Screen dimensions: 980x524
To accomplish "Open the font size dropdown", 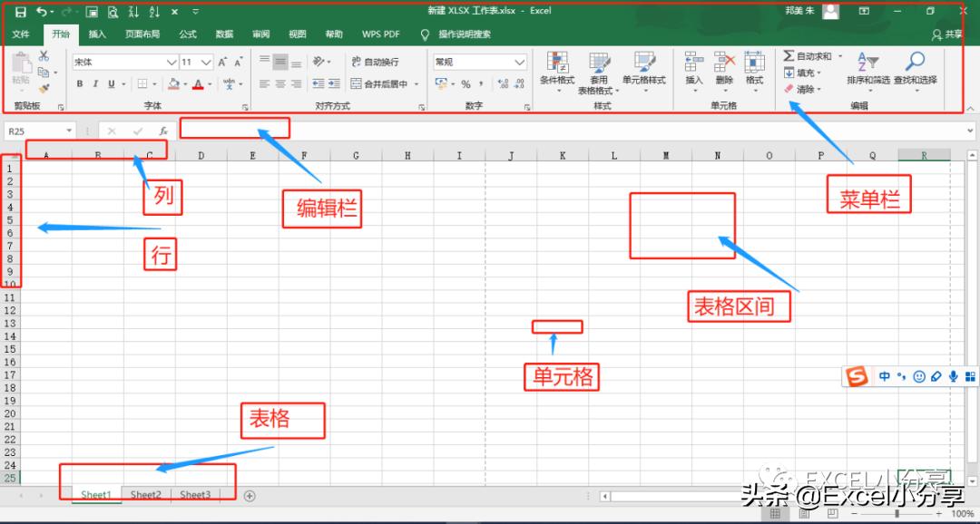I will (x=205, y=62).
